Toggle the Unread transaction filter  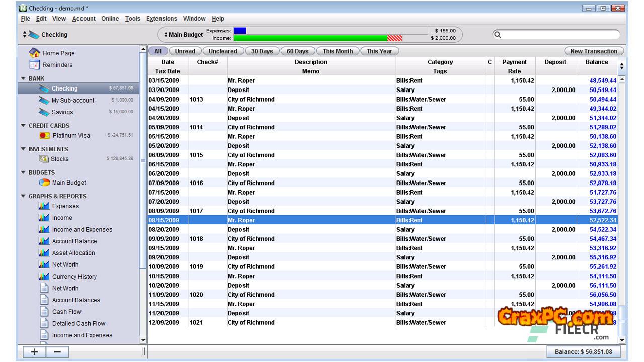pyautogui.click(x=185, y=51)
